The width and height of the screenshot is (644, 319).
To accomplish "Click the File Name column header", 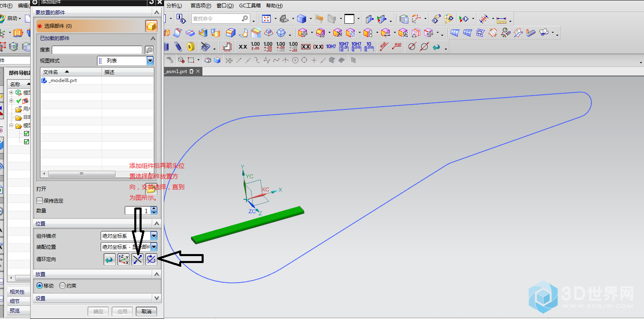I will (x=71, y=72).
